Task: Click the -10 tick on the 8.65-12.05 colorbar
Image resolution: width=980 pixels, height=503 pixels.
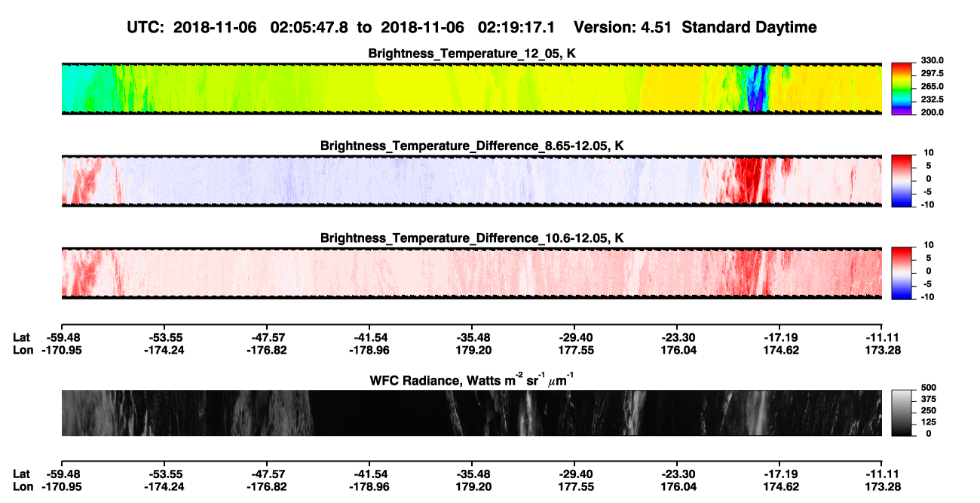Action: pos(926,204)
